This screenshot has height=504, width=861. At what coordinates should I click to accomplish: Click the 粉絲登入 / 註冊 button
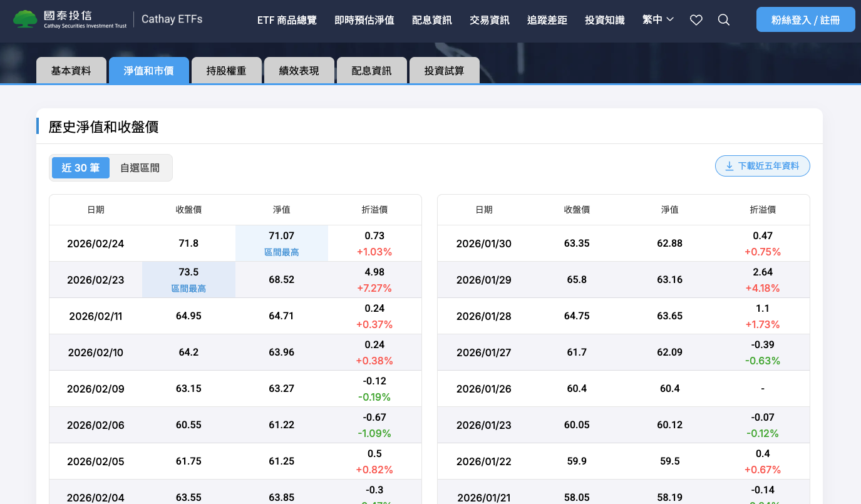tap(805, 20)
